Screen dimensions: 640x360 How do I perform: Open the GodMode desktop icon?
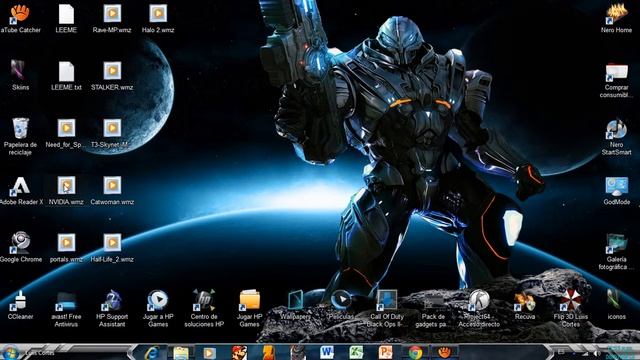616,191
